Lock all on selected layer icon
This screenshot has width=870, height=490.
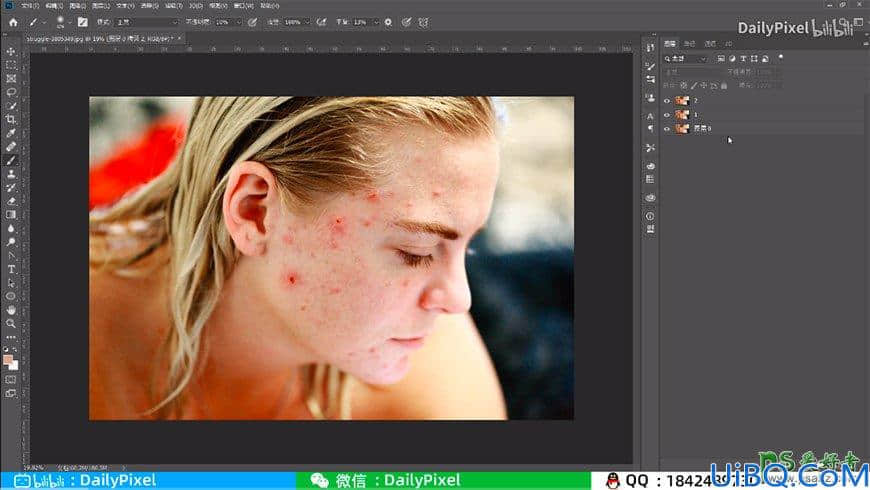coord(724,86)
